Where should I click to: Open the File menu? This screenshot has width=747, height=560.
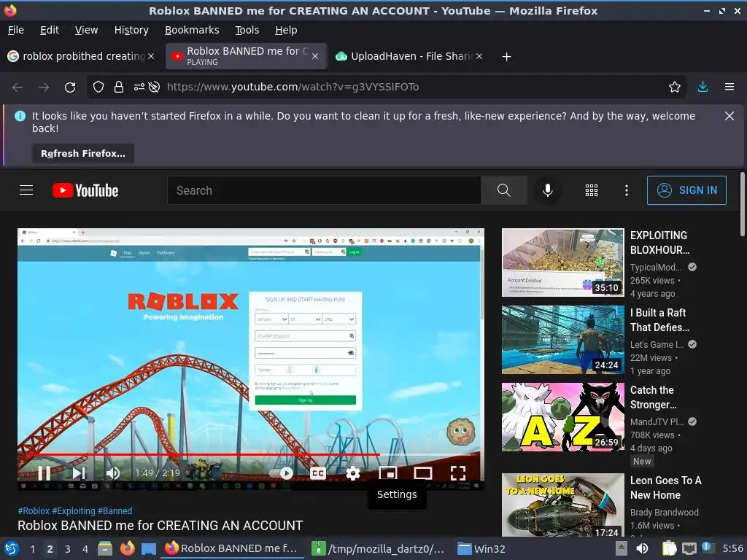click(x=16, y=30)
